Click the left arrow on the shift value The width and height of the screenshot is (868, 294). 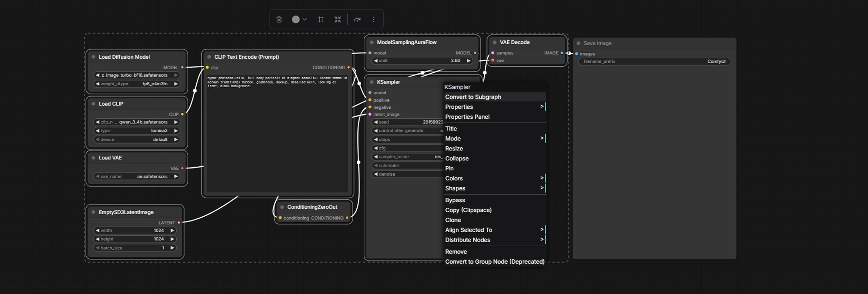click(x=375, y=61)
